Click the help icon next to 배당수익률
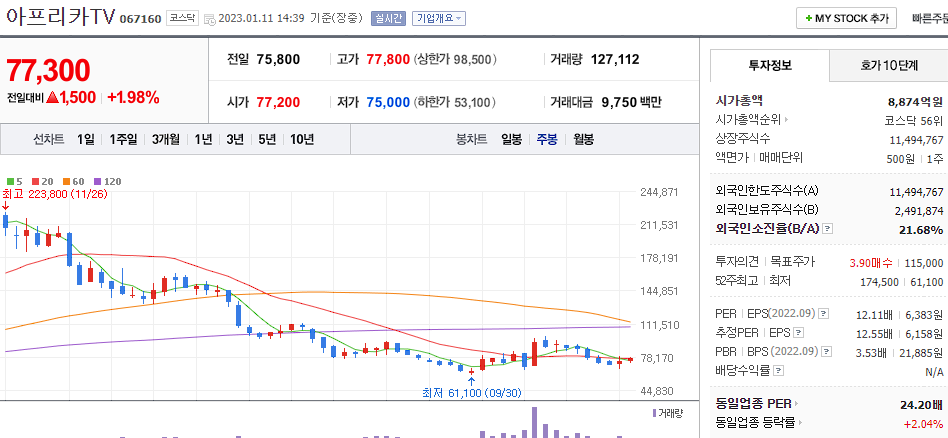The height and width of the screenshot is (438, 948). [x=778, y=370]
